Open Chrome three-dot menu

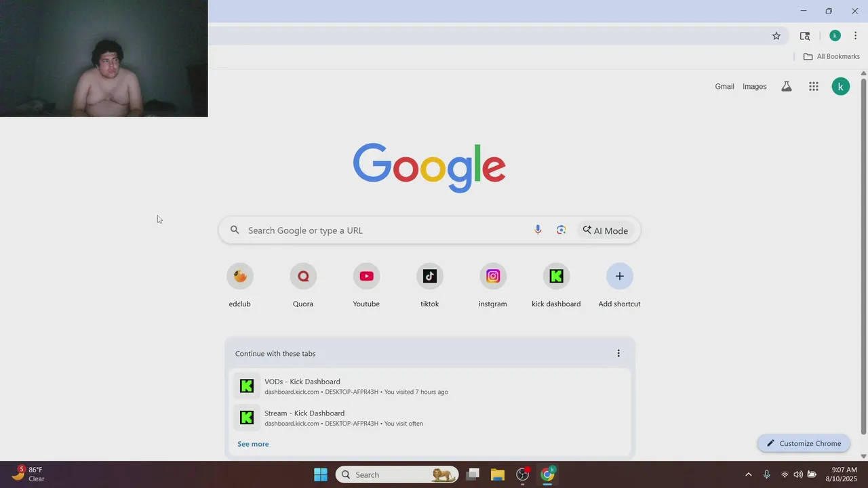pos(855,36)
